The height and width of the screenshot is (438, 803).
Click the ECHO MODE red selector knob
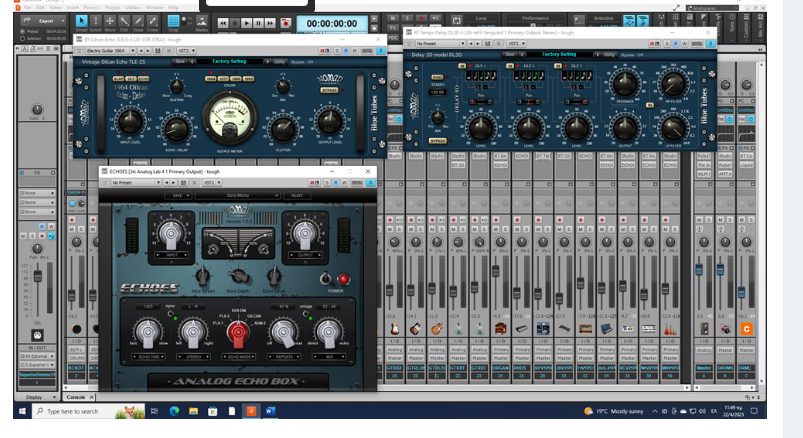coord(238,333)
